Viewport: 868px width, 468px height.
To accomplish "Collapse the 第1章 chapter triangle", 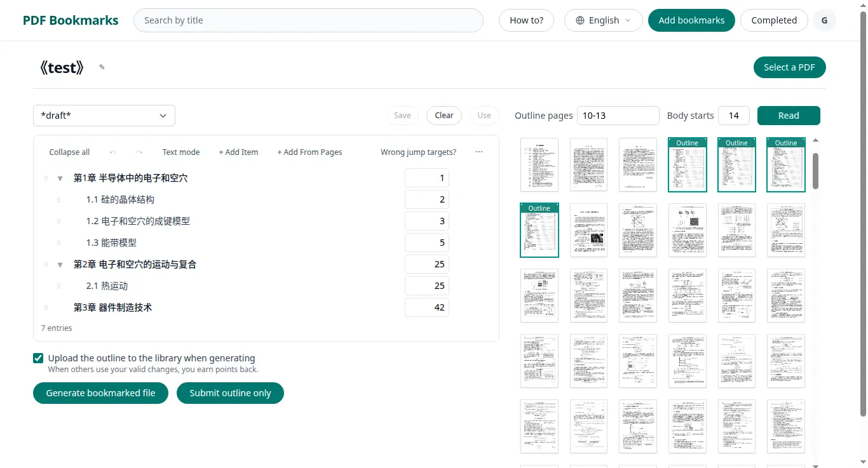I will pos(60,178).
